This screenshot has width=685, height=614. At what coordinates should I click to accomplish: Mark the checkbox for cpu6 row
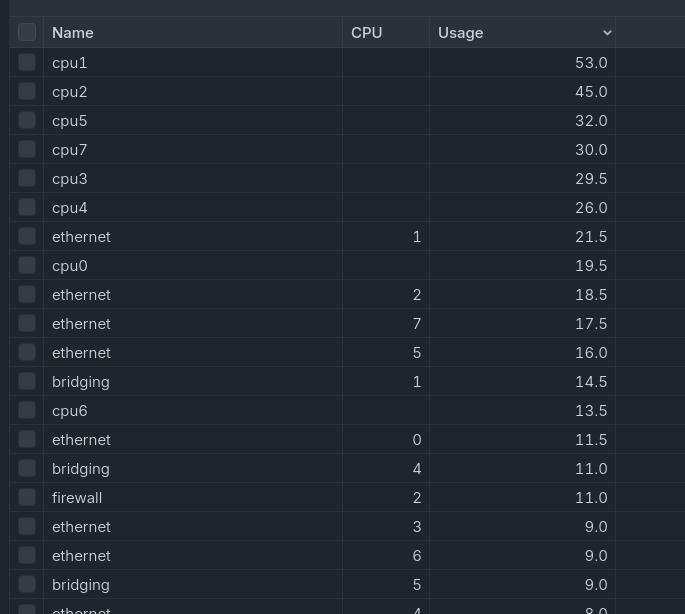coord(27,410)
